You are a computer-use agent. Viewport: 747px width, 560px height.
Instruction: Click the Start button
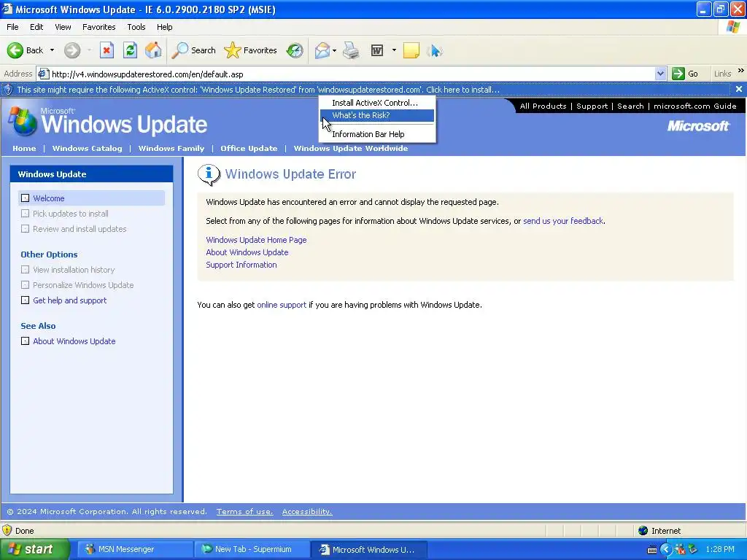coord(35,549)
